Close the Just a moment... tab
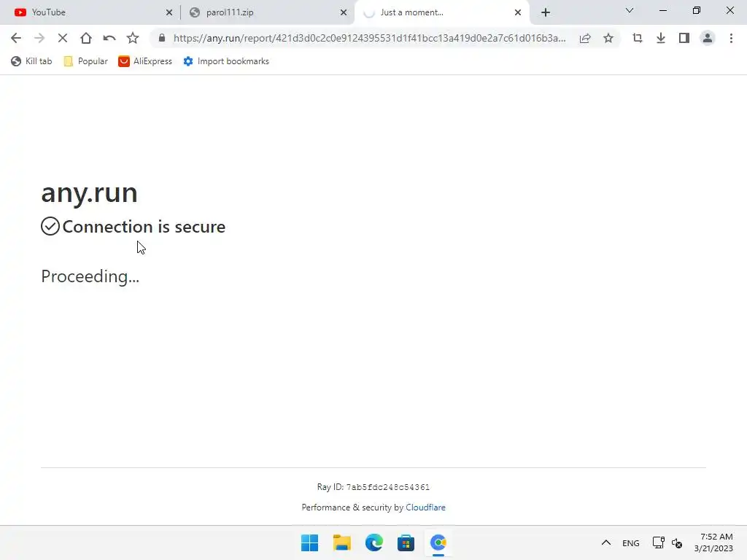 518,12
